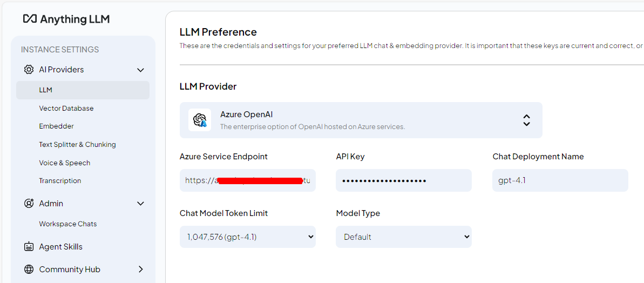Click the Chat Model Token Limit label
Image resolution: width=644 pixels, height=283 pixels.
point(224,213)
